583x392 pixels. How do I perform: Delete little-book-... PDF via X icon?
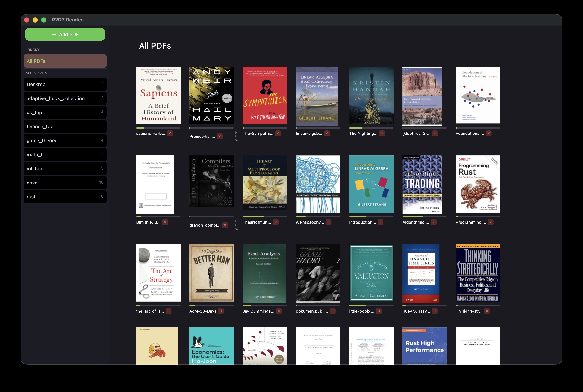379,311
